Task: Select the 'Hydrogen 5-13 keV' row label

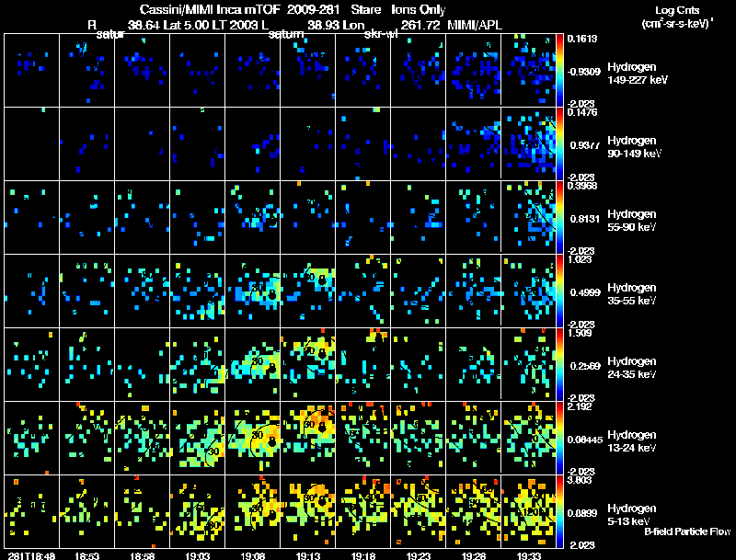Action: click(x=632, y=515)
